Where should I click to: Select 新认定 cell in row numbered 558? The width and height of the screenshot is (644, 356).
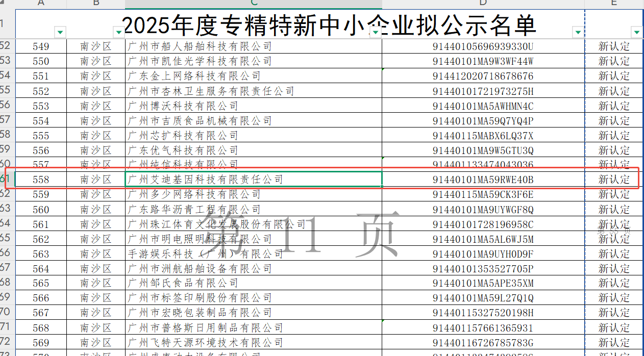614,180
